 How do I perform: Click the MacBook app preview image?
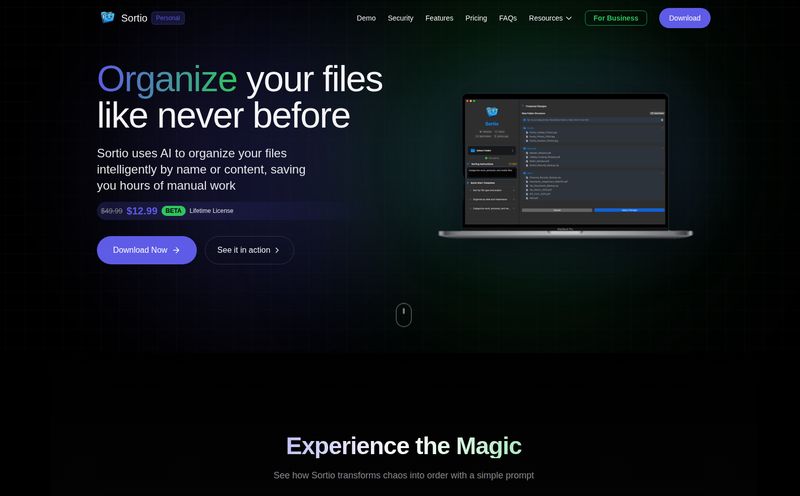pyautogui.click(x=565, y=166)
